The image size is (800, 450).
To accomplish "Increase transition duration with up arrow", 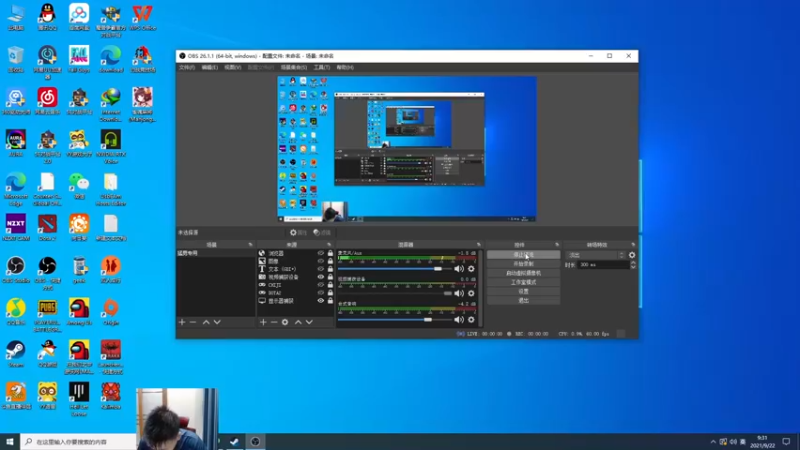I will tap(633, 263).
